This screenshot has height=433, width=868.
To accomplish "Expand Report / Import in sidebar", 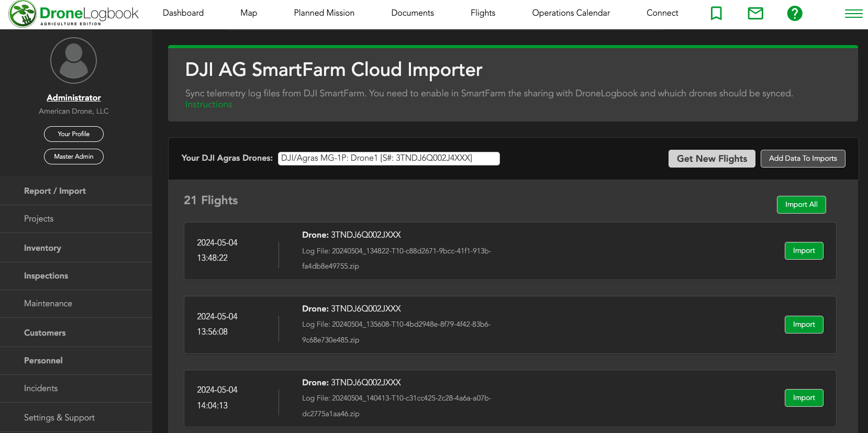I will (76, 191).
